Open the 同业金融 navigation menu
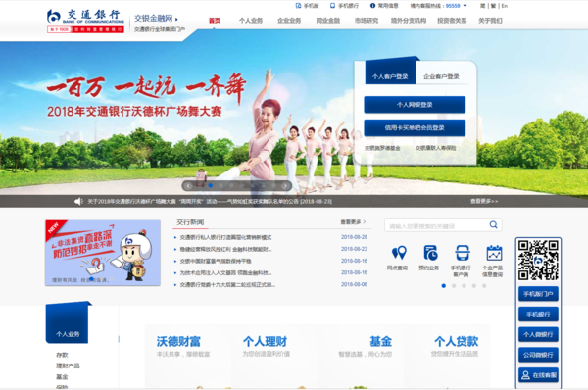Screen dimensions: 588x390 [x=328, y=21]
